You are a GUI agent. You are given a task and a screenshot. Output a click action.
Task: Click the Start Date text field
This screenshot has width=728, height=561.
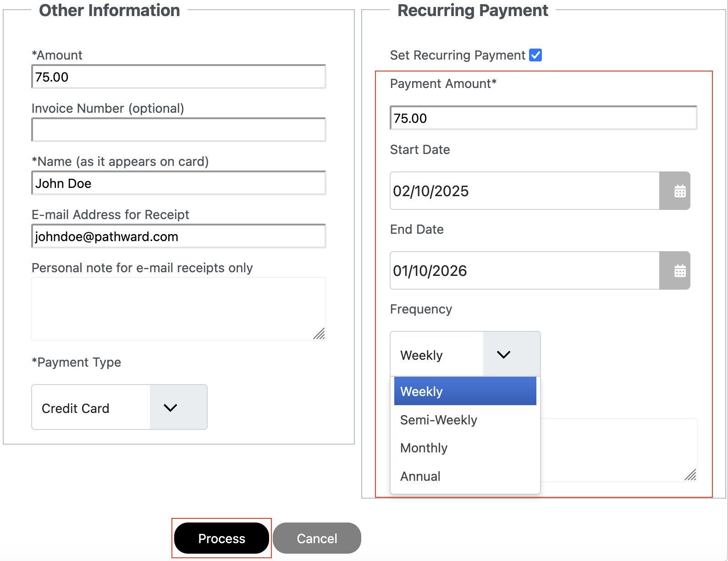[524, 191]
